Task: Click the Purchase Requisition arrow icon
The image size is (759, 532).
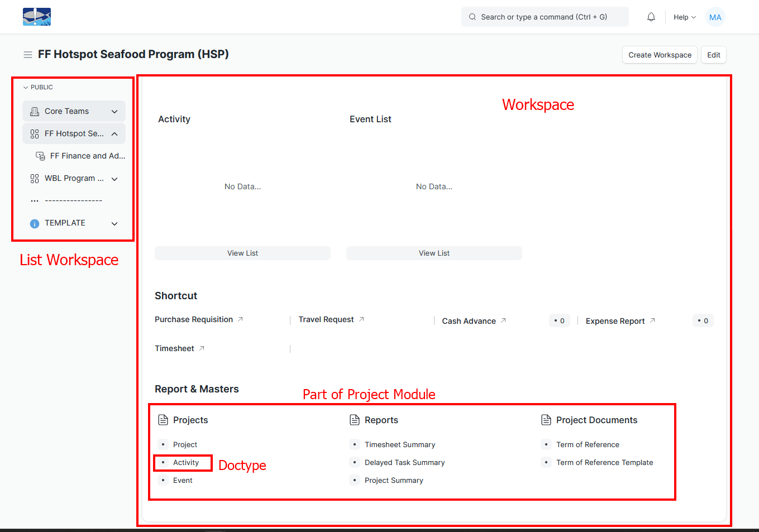Action: pyautogui.click(x=241, y=319)
